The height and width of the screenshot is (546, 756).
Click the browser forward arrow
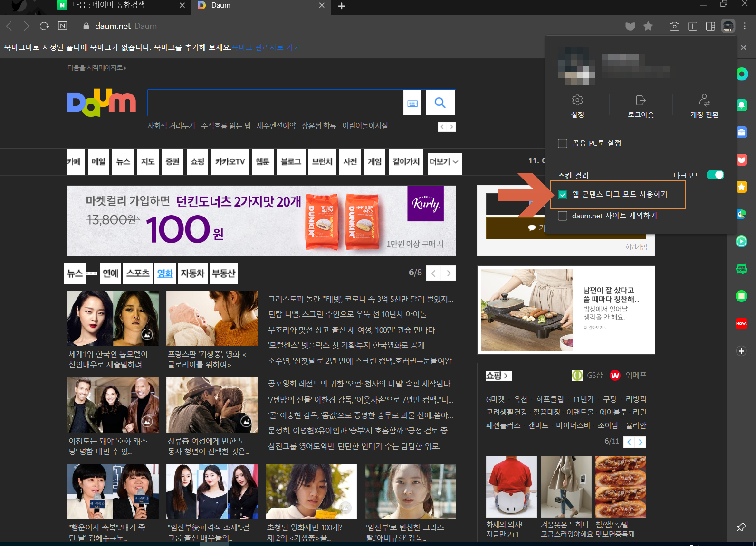tap(27, 26)
